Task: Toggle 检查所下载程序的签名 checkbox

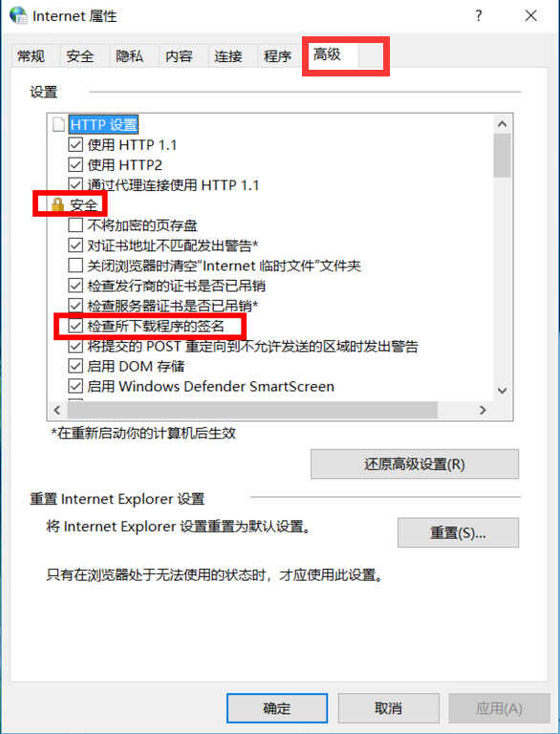Action: point(75,326)
